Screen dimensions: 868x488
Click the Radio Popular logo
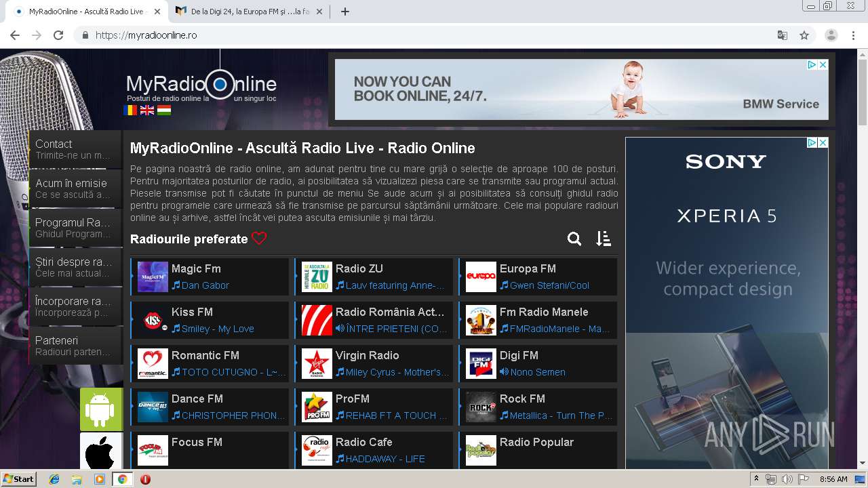[481, 450]
